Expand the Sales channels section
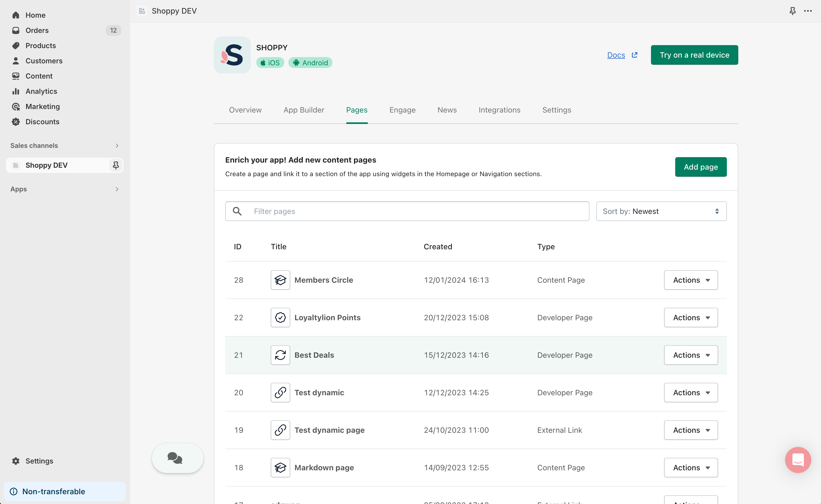The width and height of the screenshot is (821, 504). point(117,146)
